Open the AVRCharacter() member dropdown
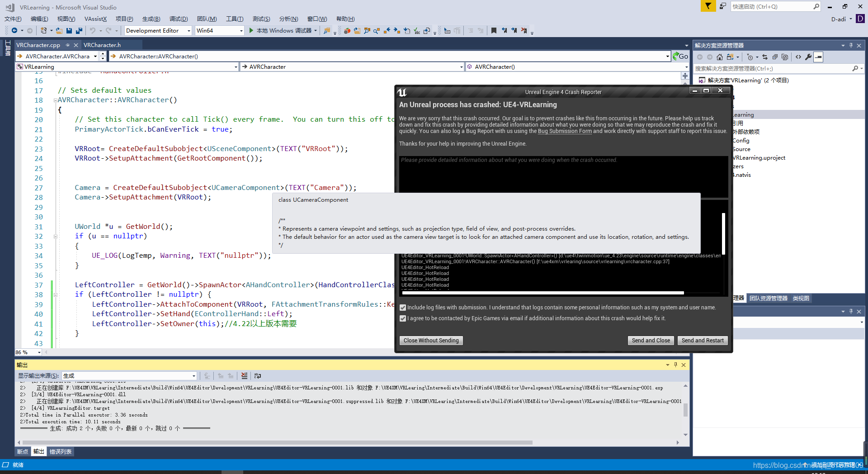The height and width of the screenshot is (474, 868). pos(686,66)
